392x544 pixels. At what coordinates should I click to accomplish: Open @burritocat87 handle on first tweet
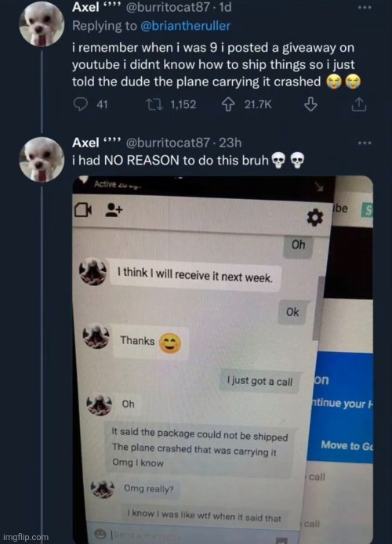(x=168, y=7)
